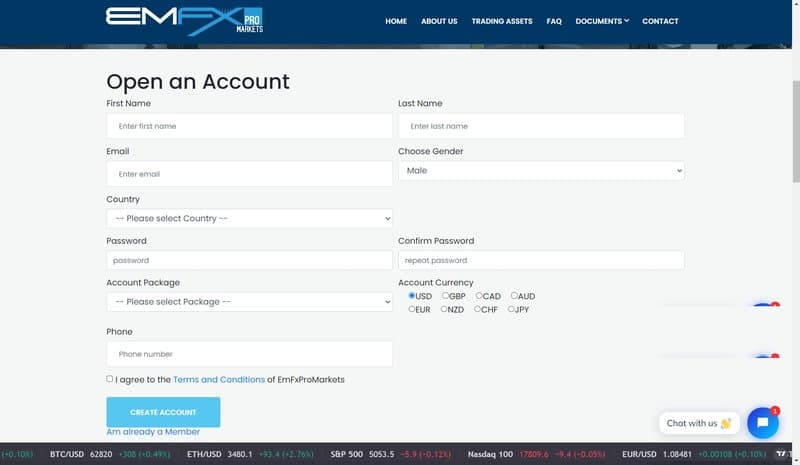Click the Phone number field

pyautogui.click(x=249, y=354)
